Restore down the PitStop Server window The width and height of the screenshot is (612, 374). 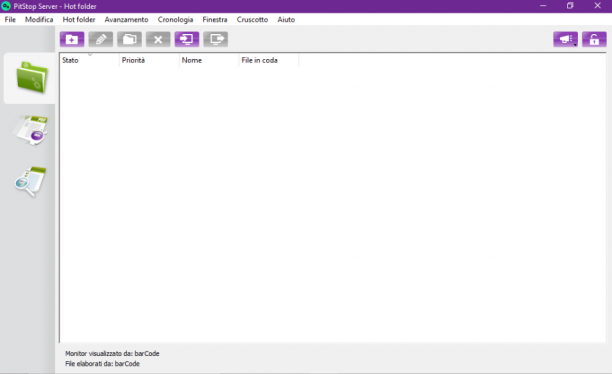[x=570, y=6]
